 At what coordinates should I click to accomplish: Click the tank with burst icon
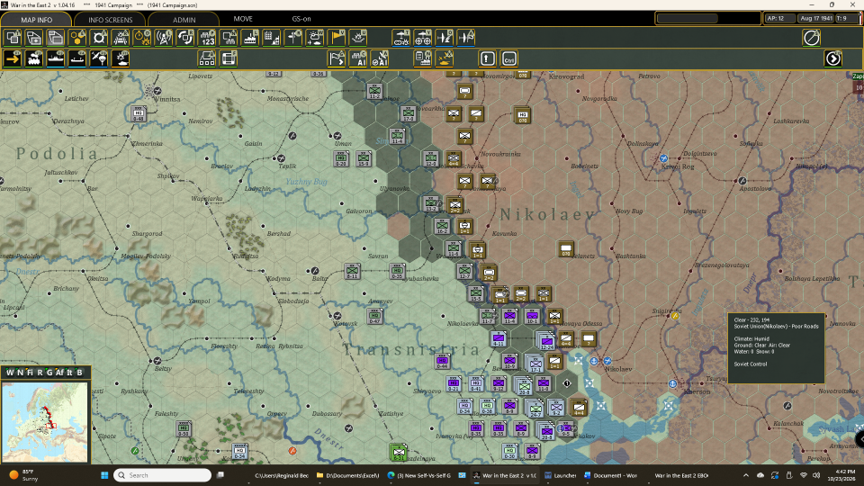[444, 58]
